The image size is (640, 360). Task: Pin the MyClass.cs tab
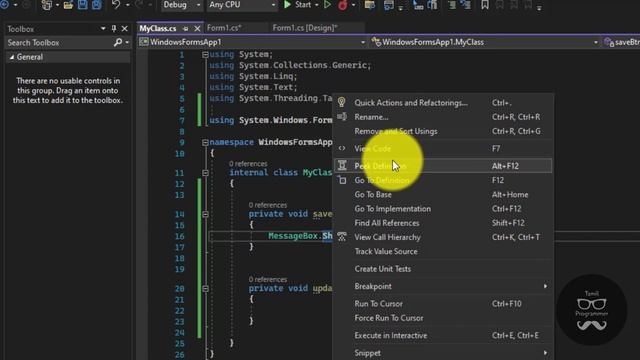click(186, 29)
